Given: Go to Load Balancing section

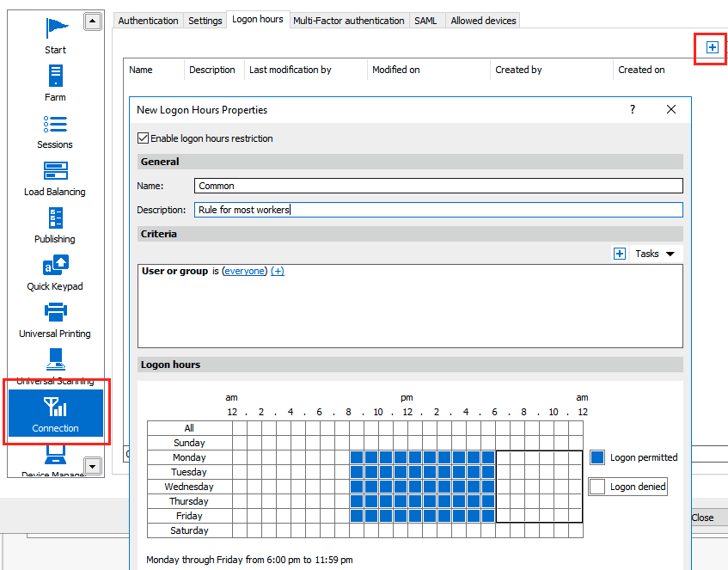Looking at the screenshot, I should pyautogui.click(x=55, y=176).
